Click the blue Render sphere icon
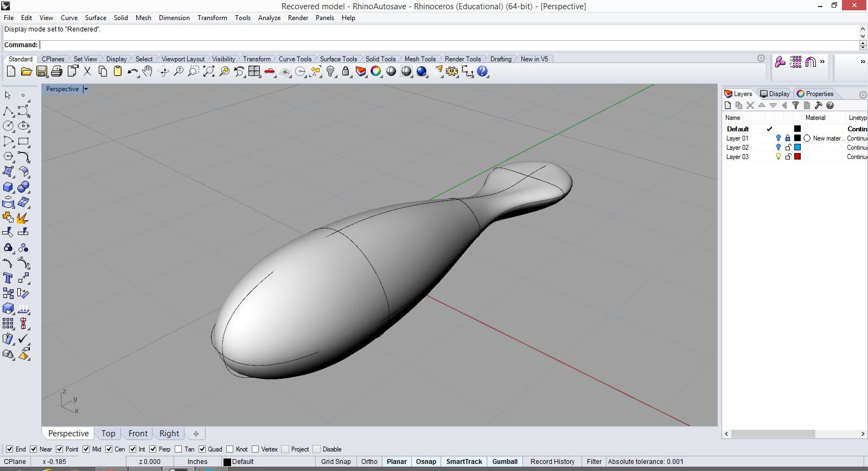Viewport: 868px width, 471px height. (422, 71)
